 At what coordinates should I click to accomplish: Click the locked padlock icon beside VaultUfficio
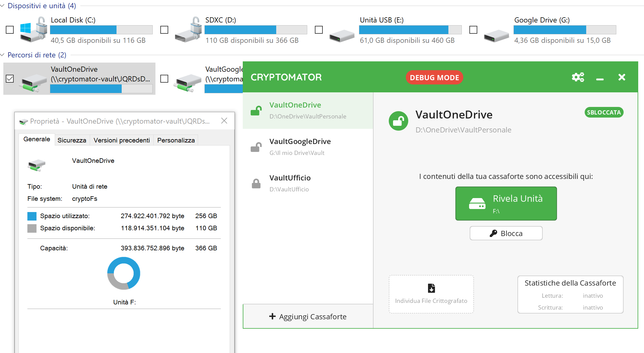(256, 183)
